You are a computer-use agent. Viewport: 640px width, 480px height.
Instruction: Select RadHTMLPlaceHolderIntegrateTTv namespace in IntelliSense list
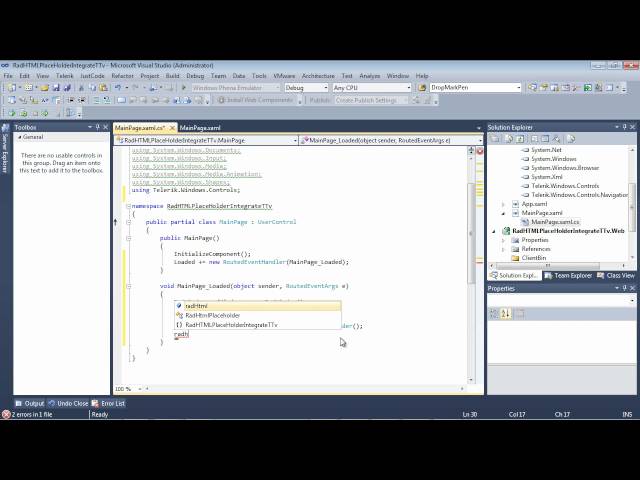(258, 325)
